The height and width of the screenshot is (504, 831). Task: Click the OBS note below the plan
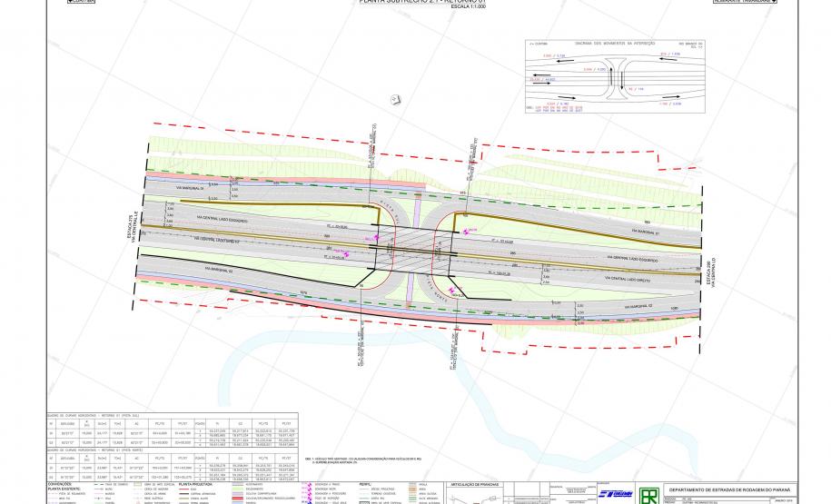[363, 460]
